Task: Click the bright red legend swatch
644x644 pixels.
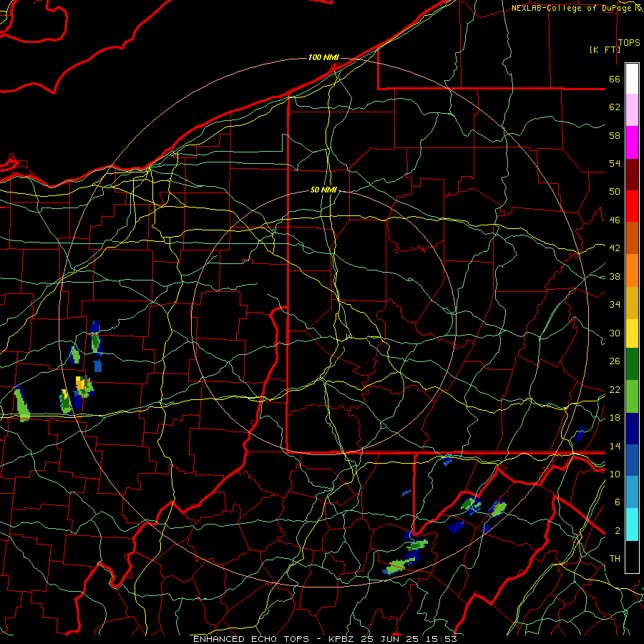Action: [632, 206]
